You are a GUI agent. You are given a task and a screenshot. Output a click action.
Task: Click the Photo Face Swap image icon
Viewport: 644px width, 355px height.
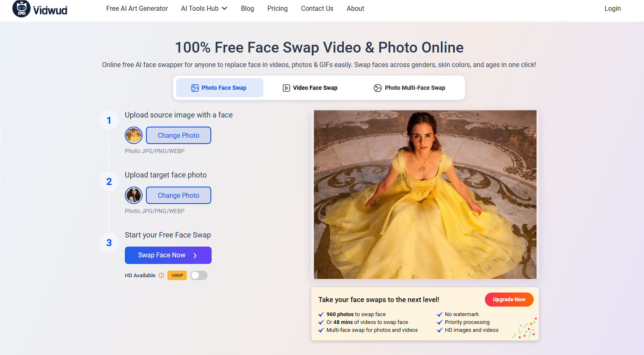pyautogui.click(x=195, y=88)
